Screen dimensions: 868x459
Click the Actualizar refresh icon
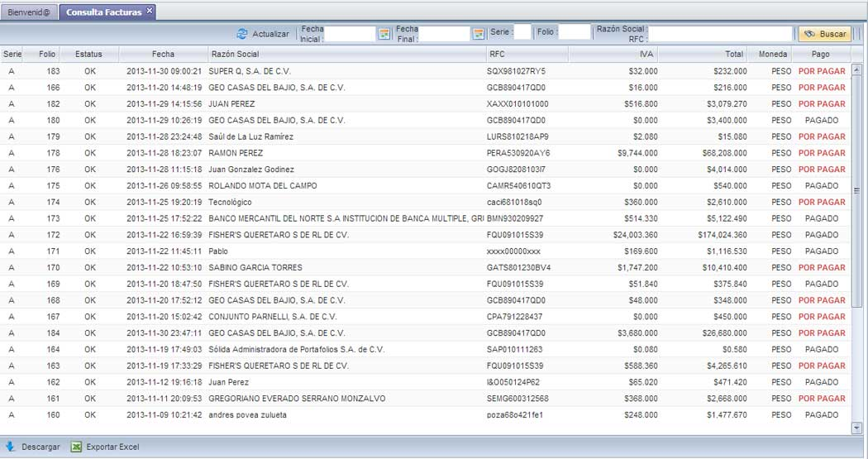(242, 34)
